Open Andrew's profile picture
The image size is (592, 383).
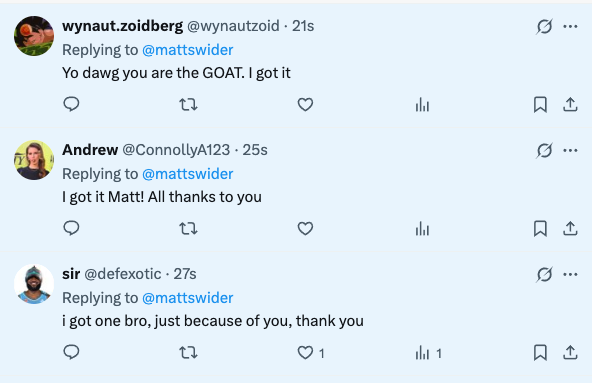click(34, 160)
